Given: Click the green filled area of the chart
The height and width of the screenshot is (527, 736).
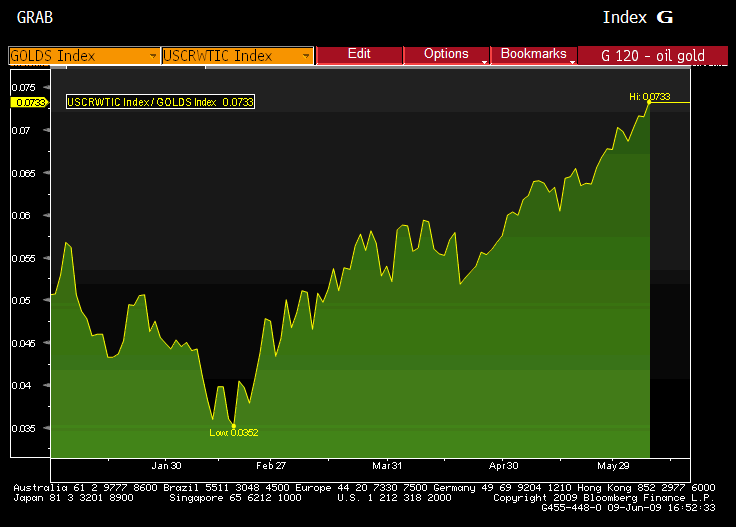Looking at the screenshot, I should 400,380.
